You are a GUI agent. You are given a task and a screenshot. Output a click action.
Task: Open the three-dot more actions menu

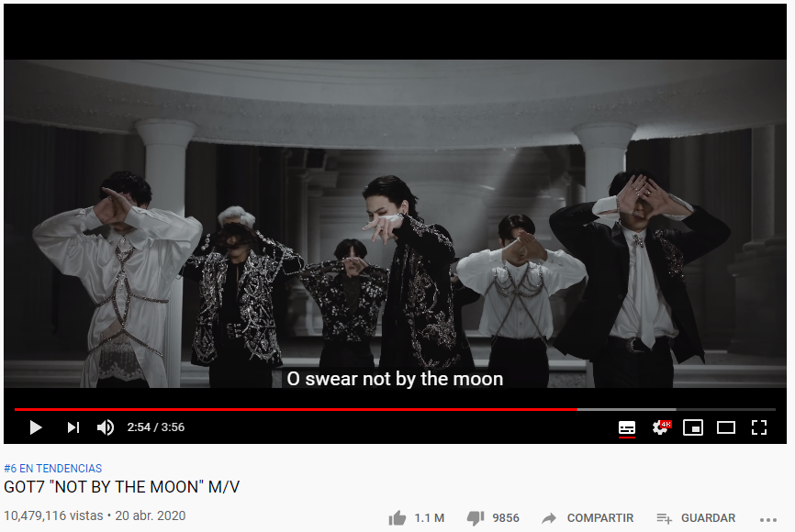coord(768,519)
